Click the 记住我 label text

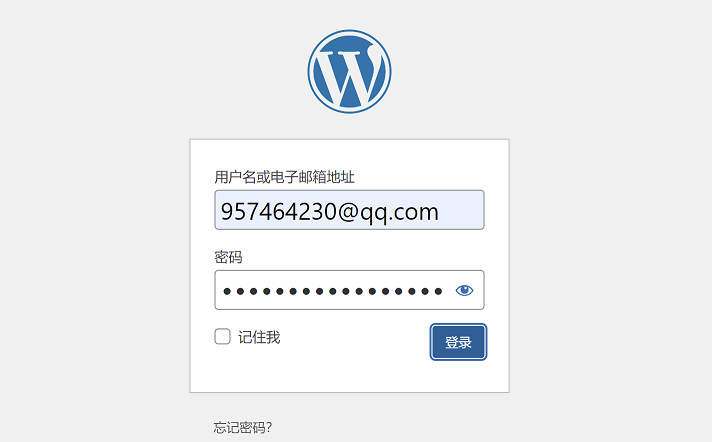tap(259, 337)
